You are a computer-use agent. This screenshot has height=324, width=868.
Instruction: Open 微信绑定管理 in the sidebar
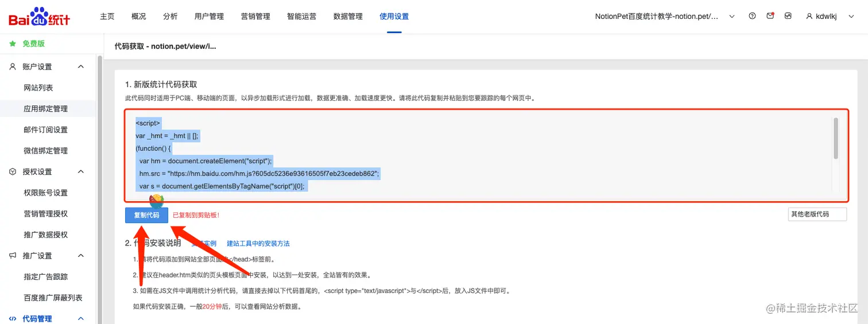tap(46, 150)
